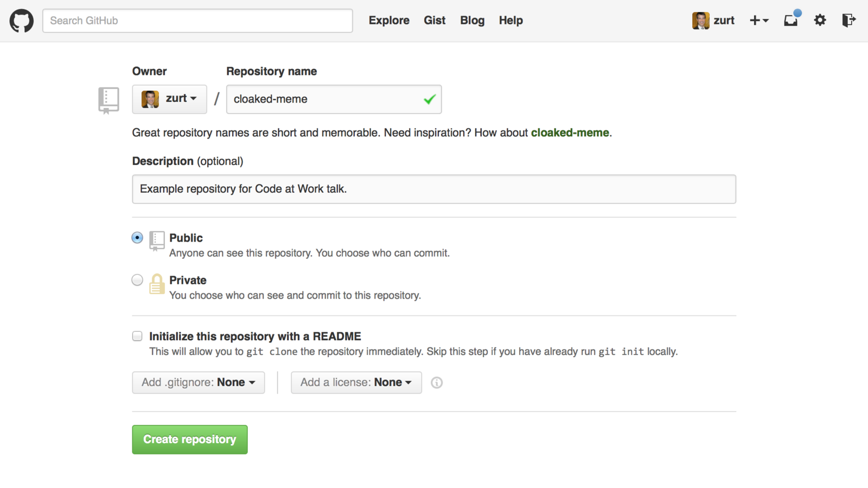Open the zurt profile in header
This screenshot has height=488, width=868.
[x=724, y=20]
